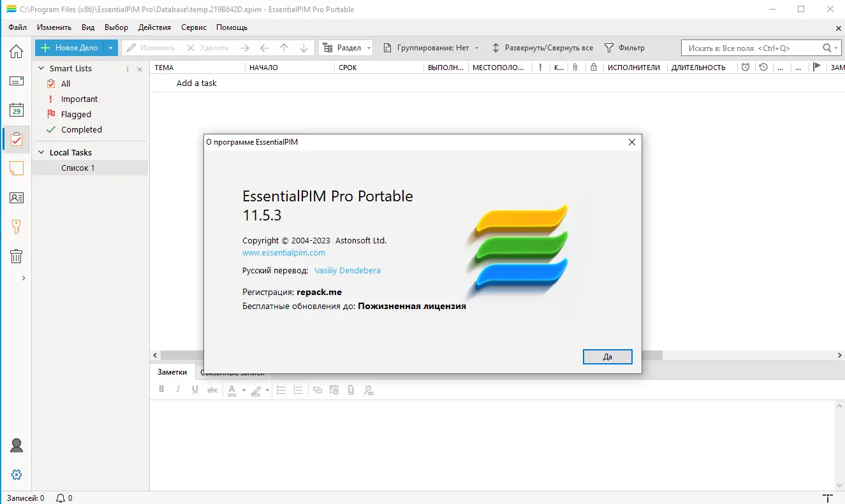Viewport: 845px width, 504px height.
Task: Collapse the Local Tasks section
Action: [41, 152]
